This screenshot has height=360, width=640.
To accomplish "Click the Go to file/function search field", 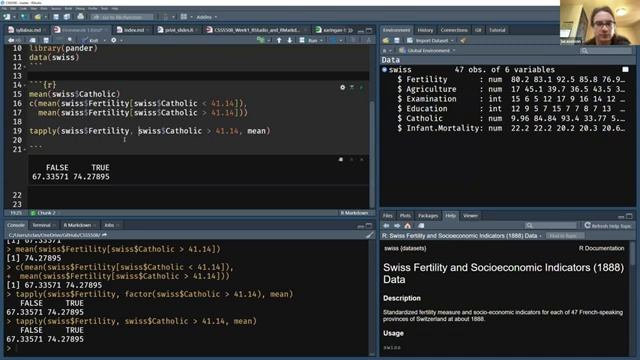I will coord(122,17).
